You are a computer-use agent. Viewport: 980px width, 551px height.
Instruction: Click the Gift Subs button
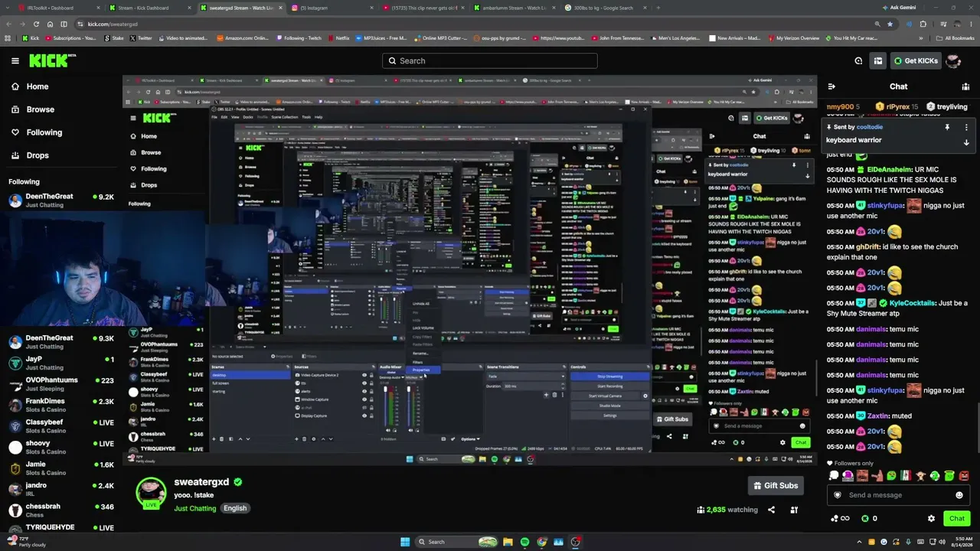(776, 485)
